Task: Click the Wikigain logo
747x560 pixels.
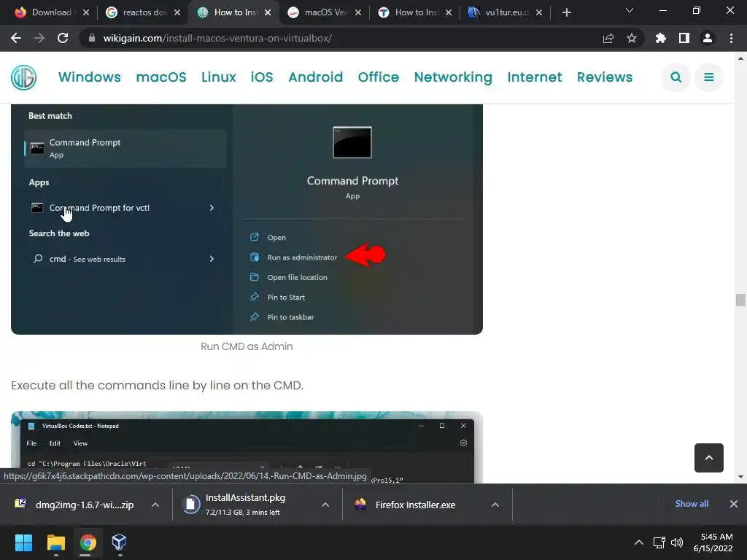Action: (x=24, y=77)
